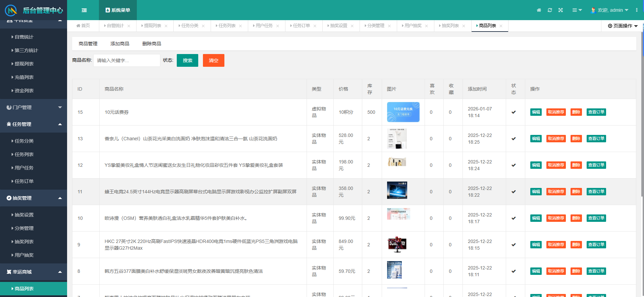Viewport: 644px width, 297px height.
Task: Close the 抽奖列表 tab
Action: click(x=464, y=26)
